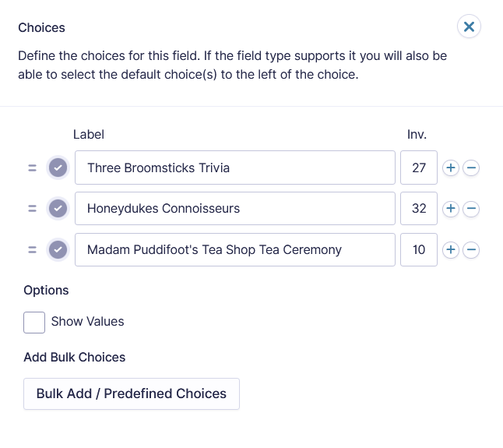Toggle default selection for Honeydukes Connoisseurs
This screenshot has height=448, width=503.
pyautogui.click(x=58, y=209)
